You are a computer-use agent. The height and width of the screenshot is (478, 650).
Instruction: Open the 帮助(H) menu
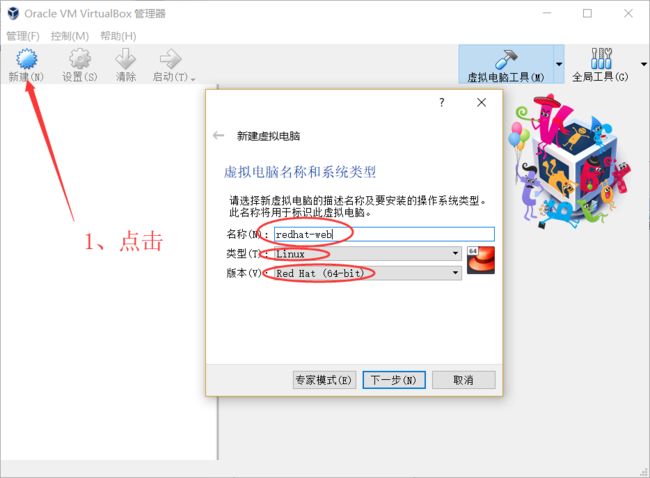point(118,36)
